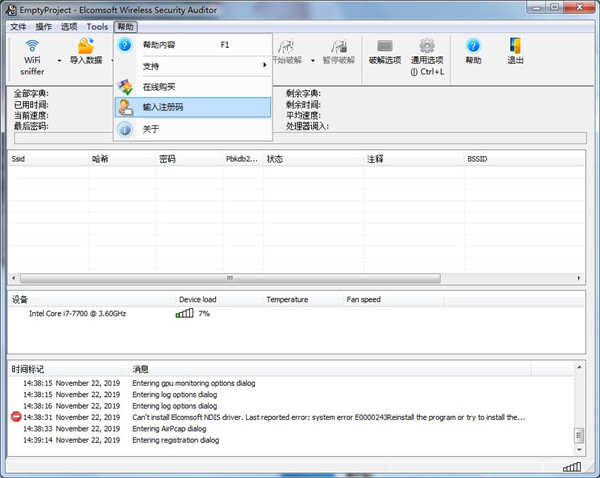
Task: Sort by Ssid column header
Action: (x=49, y=159)
